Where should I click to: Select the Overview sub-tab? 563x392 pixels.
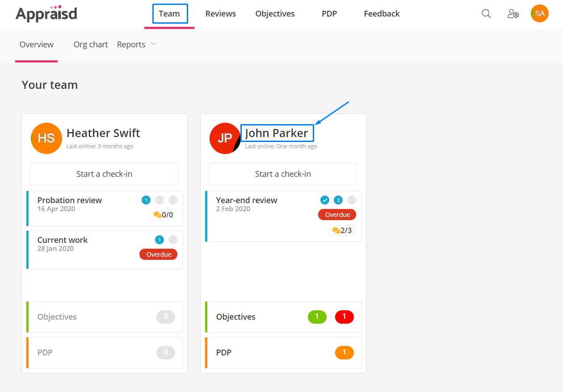click(37, 45)
